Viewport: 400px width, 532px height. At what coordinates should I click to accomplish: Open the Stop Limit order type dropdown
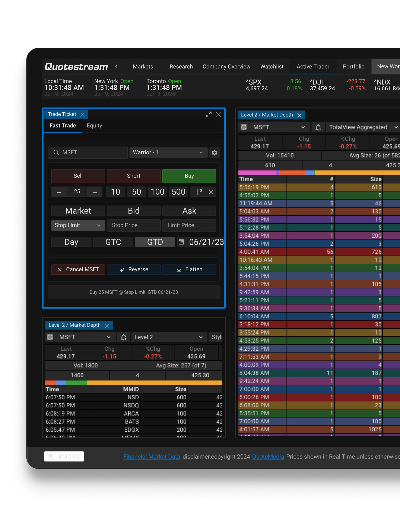click(x=78, y=225)
